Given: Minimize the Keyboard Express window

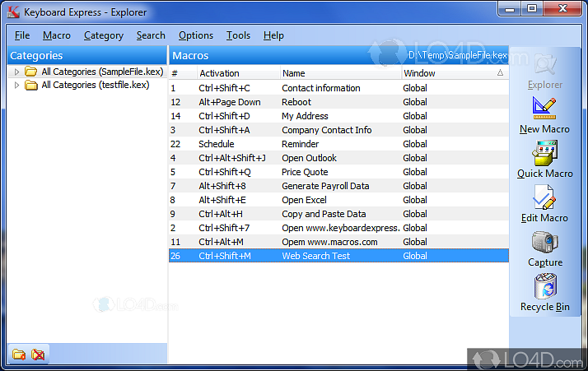Looking at the screenshot, I should pos(509,9).
